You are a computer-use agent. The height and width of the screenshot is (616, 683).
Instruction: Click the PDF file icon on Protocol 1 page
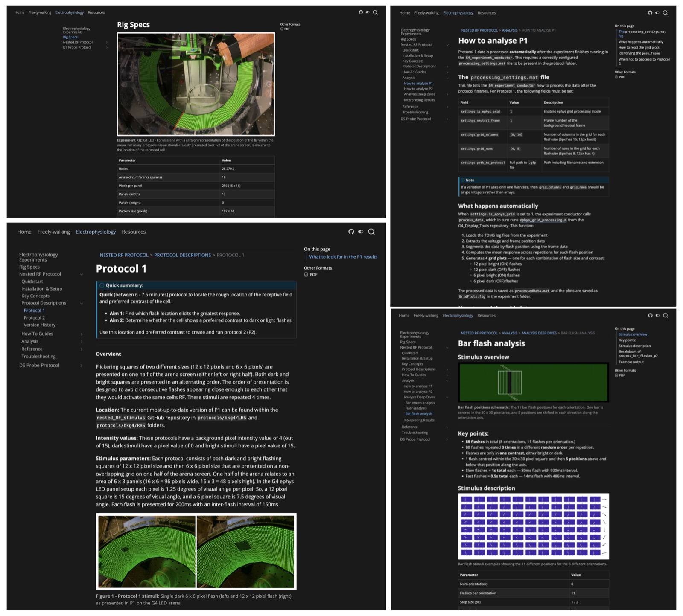pos(306,275)
